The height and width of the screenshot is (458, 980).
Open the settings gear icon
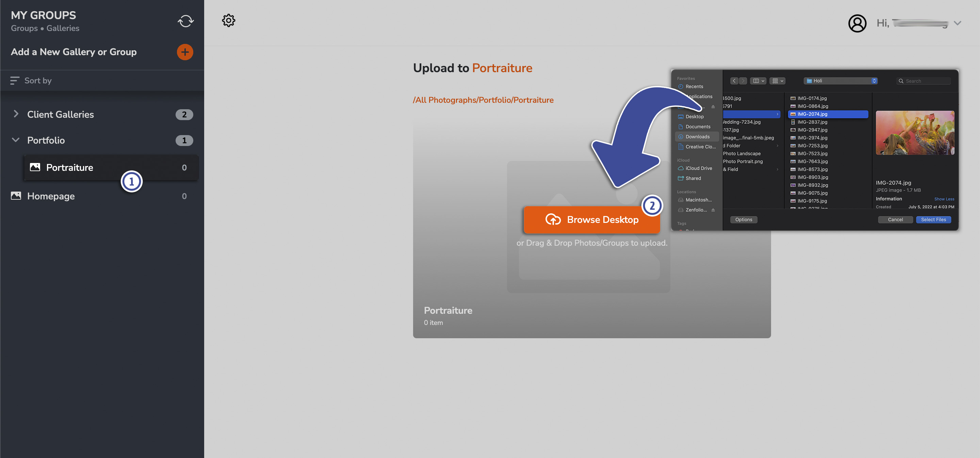pyautogui.click(x=228, y=20)
